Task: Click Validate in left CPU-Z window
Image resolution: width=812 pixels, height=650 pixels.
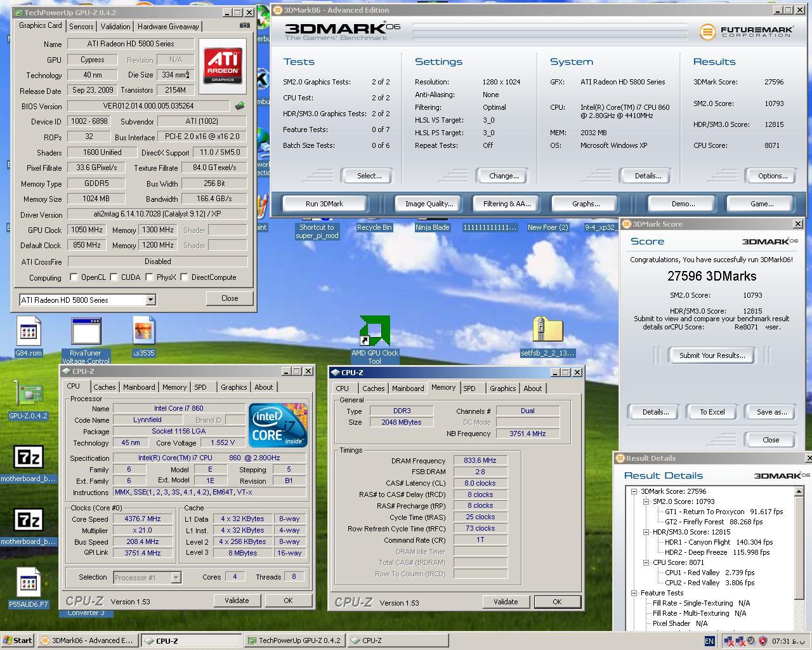Action: point(237,600)
